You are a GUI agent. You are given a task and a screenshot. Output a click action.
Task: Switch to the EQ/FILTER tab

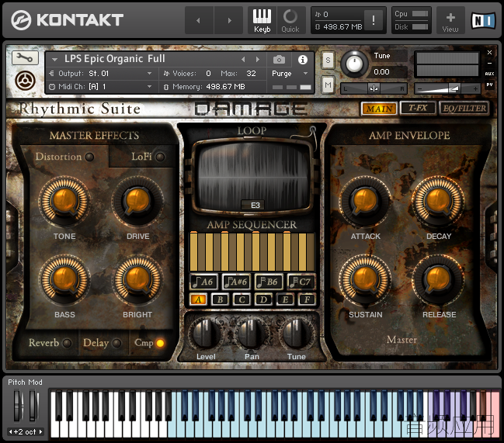click(464, 108)
